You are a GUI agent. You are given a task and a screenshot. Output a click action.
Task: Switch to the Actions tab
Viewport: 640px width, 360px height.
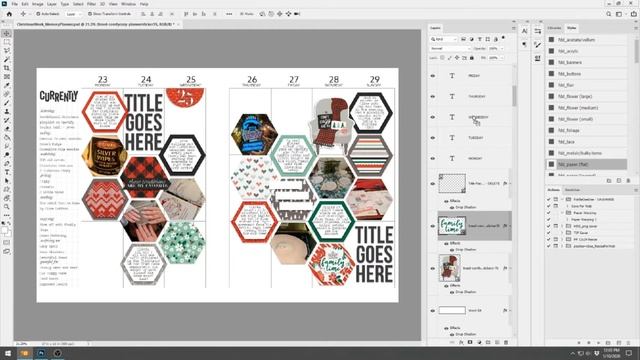pos(553,190)
